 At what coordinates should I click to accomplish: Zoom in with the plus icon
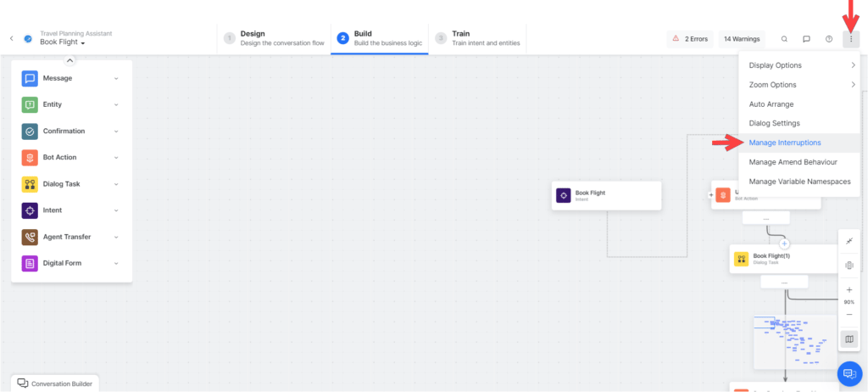[849, 290]
